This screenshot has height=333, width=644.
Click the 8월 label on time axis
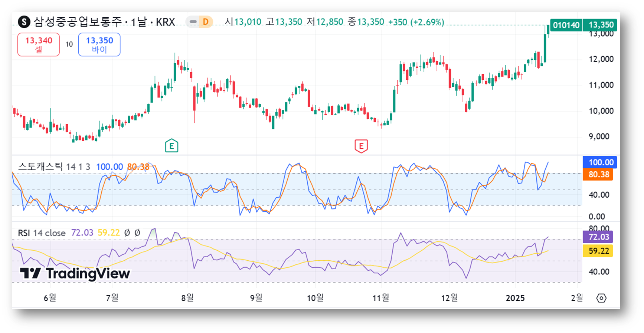click(187, 298)
